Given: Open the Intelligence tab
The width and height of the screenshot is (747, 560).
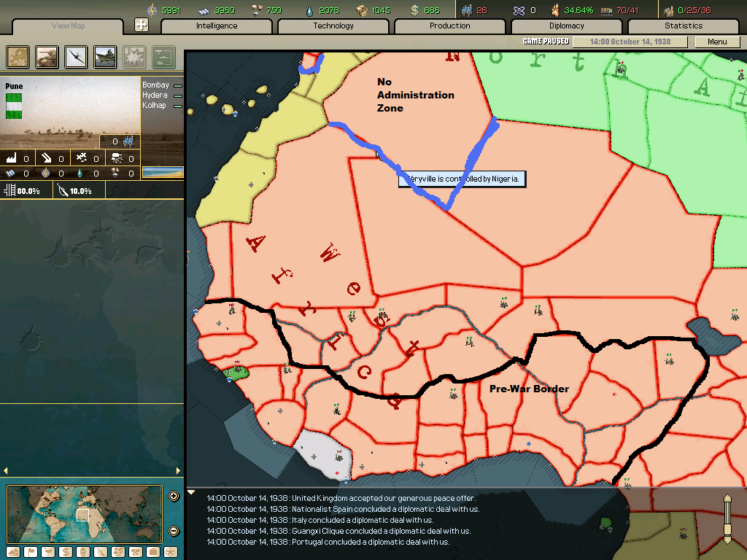Looking at the screenshot, I should tap(217, 26).
